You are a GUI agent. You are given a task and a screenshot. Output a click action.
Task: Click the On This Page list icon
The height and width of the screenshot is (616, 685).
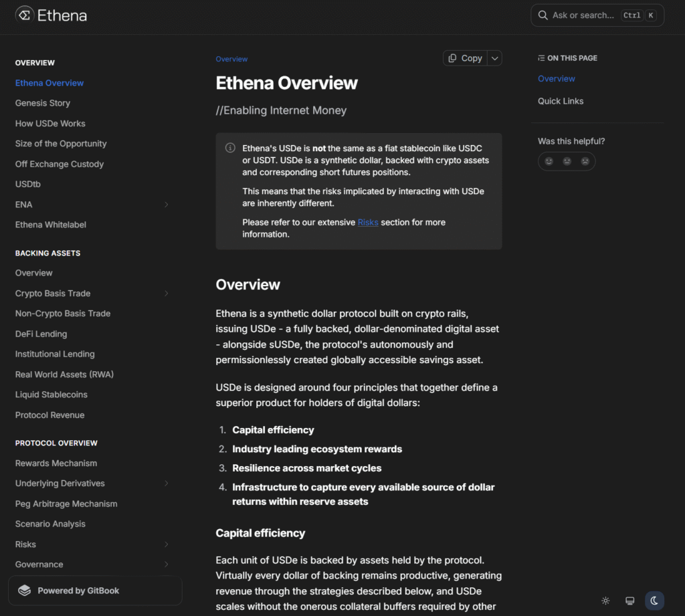point(541,58)
